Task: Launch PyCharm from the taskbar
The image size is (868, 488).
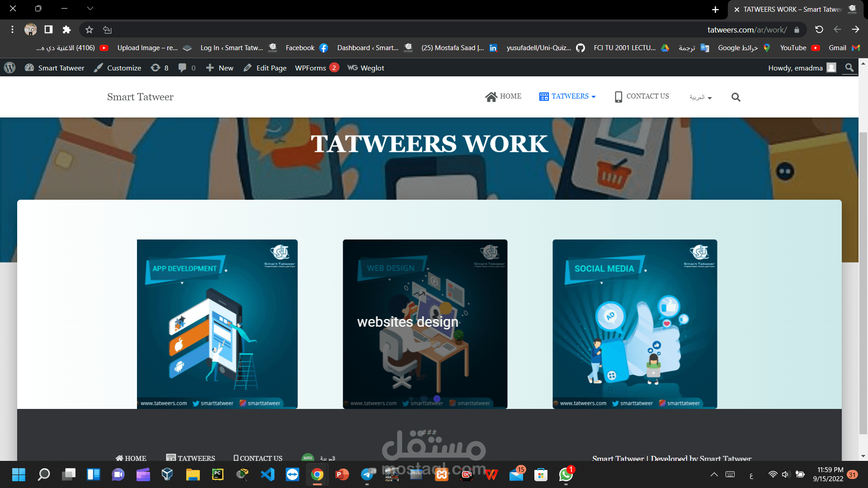Action: point(217,474)
